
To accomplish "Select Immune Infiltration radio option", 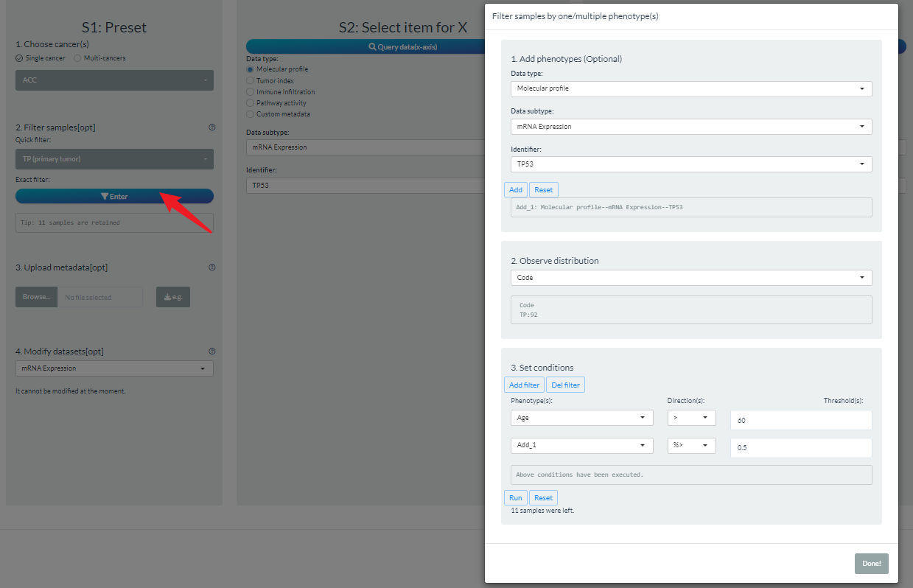I will click(281, 92).
